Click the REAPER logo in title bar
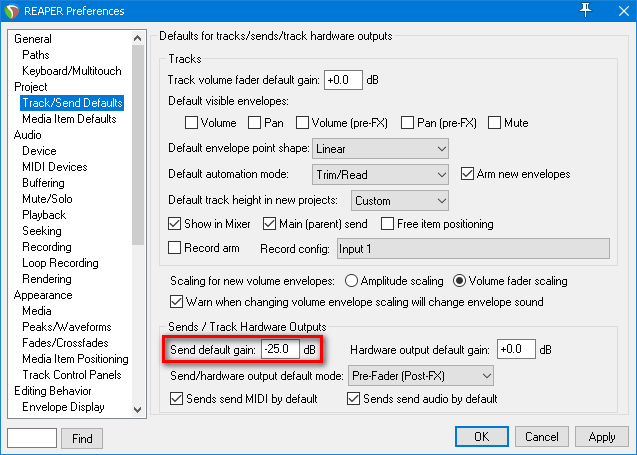The height and width of the screenshot is (455, 637). pyautogui.click(x=11, y=11)
